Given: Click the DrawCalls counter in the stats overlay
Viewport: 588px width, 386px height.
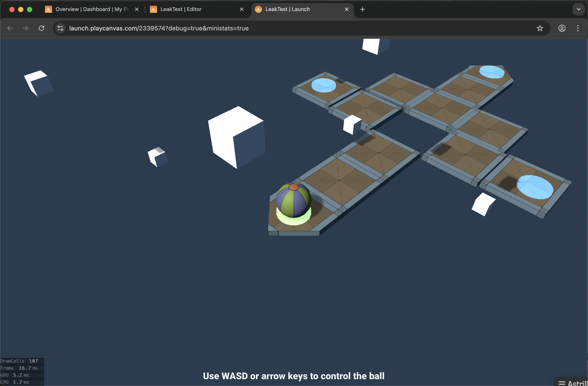Looking at the screenshot, I should (x=19, y=361).
